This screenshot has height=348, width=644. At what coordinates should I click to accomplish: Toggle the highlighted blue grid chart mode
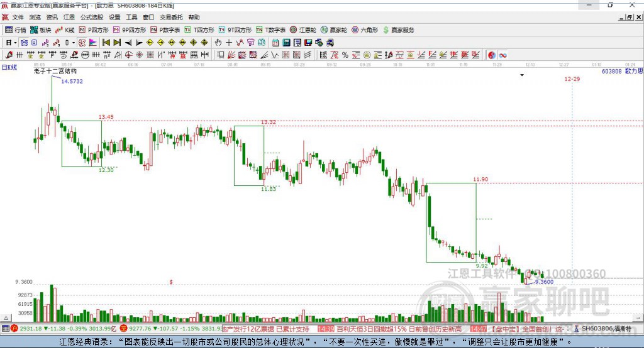[x=24, y=42]
